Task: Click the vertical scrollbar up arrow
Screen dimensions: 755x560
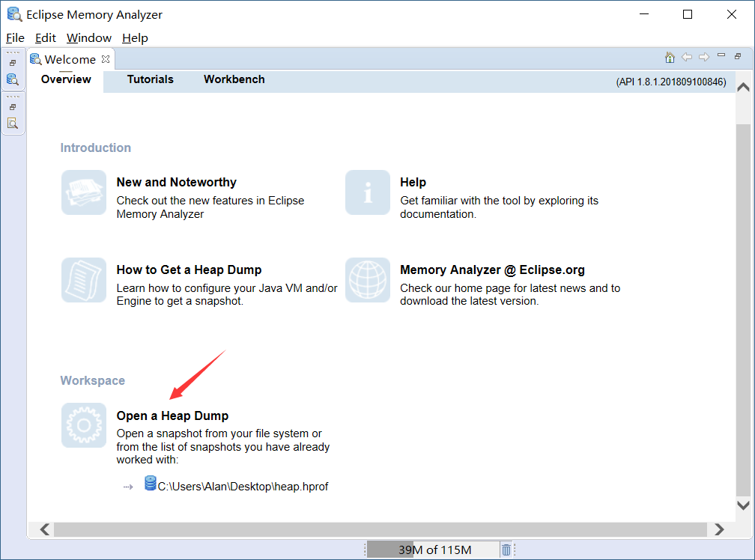Action: [743, 87]
